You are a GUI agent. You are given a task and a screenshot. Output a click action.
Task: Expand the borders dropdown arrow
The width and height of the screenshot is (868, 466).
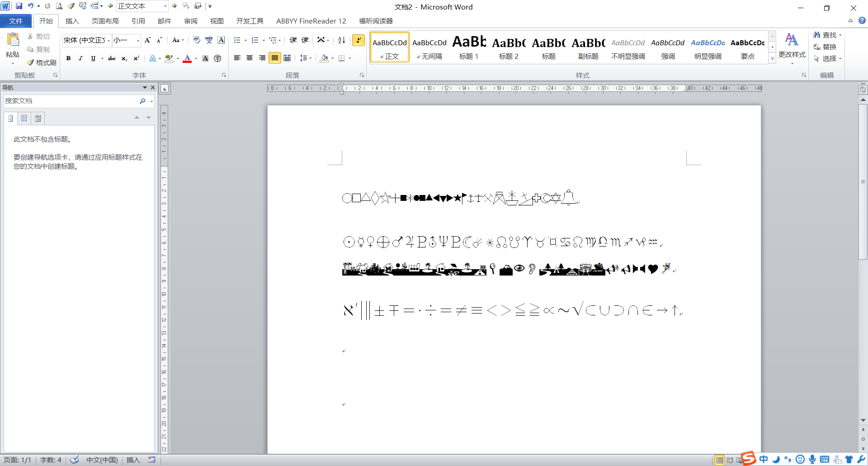click(x=350, y=58)
